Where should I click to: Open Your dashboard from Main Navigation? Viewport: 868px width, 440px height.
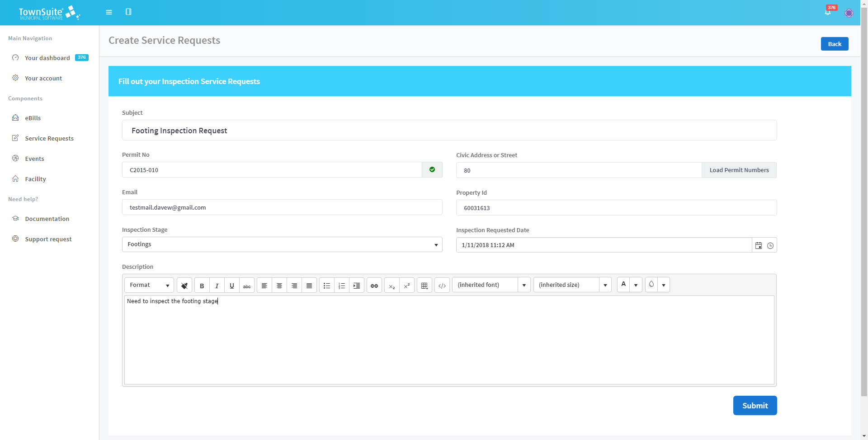coord(47,58)
